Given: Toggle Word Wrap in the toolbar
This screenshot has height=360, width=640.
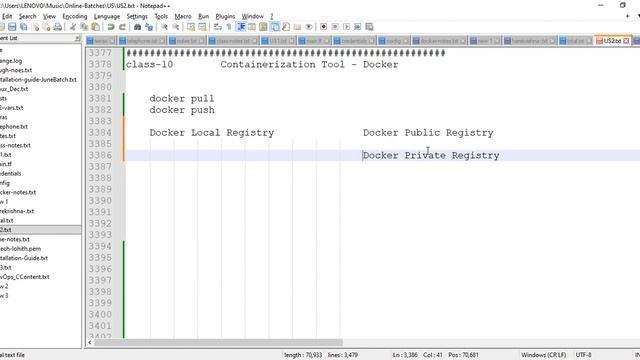Looking at the screenshot, I should 218,27.
